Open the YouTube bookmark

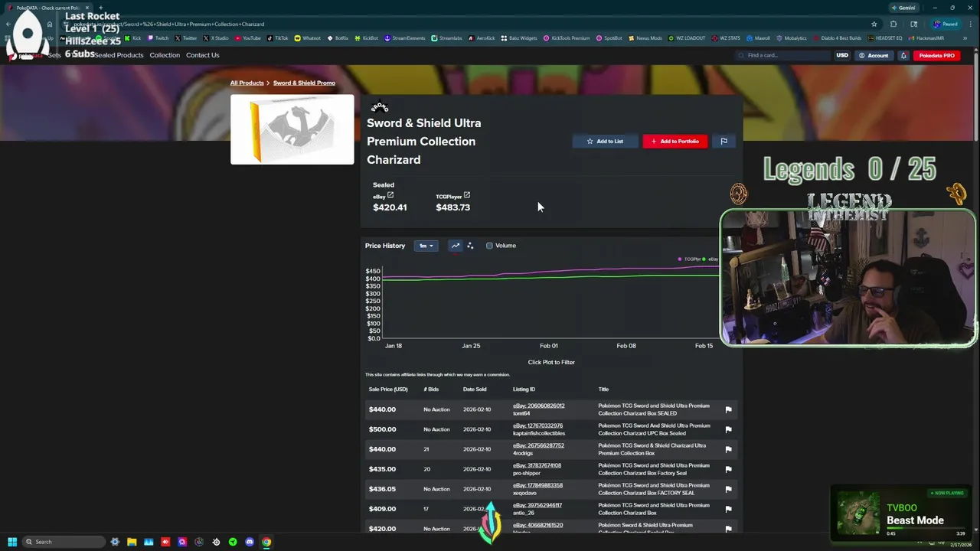(x=248, y=38)
